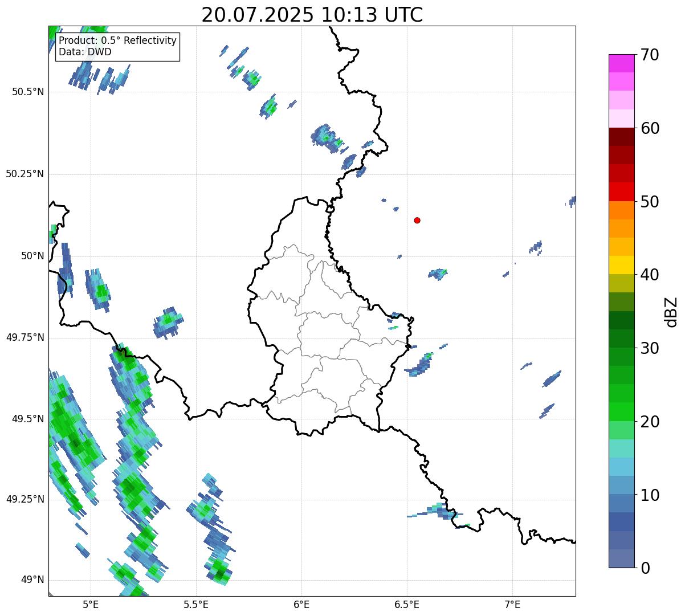Click the '50.25°N' latitude label

pos(25,174)
